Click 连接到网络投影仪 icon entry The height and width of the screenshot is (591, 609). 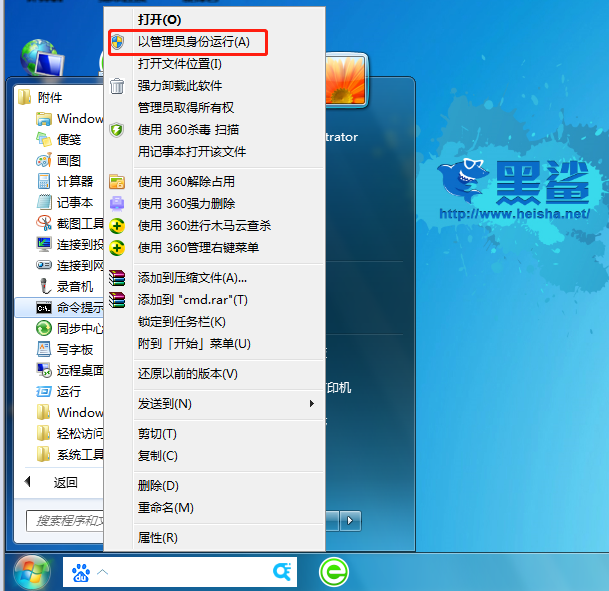coord(44,265)
